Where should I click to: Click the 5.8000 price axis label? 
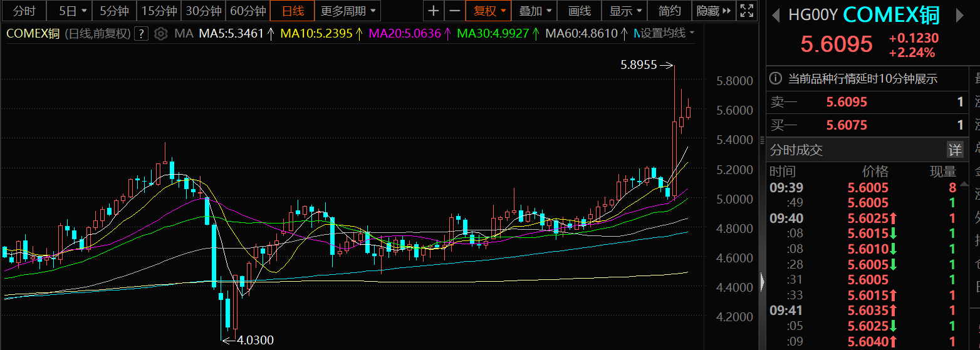[734, 81]
